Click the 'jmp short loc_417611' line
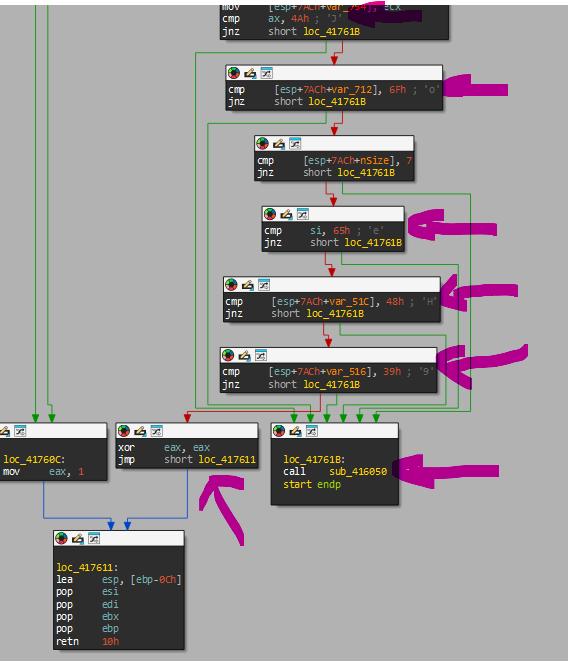Image resolution: width=568 pixels, height=661 pixels. coord(187,459)
